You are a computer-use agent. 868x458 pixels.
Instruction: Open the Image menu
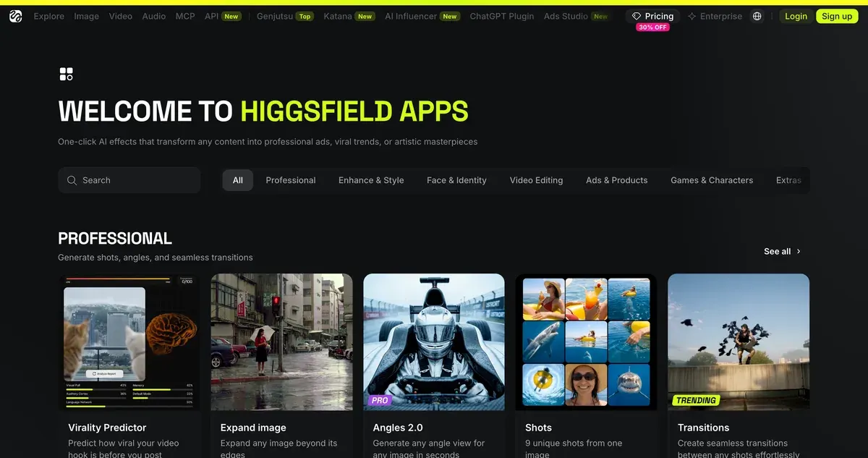(x=86, y=16)
